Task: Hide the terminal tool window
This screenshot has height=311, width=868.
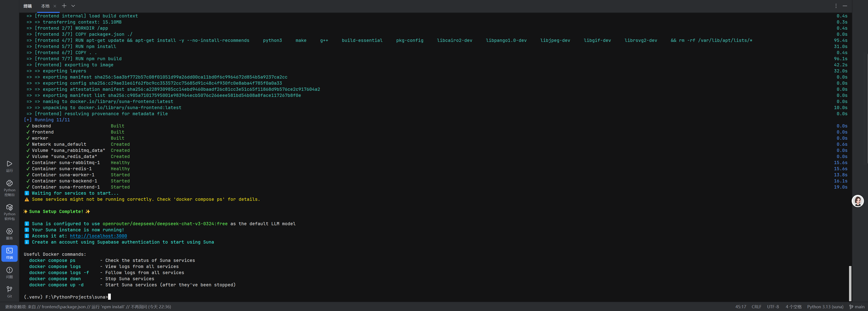Action: (x=845, y=6)
